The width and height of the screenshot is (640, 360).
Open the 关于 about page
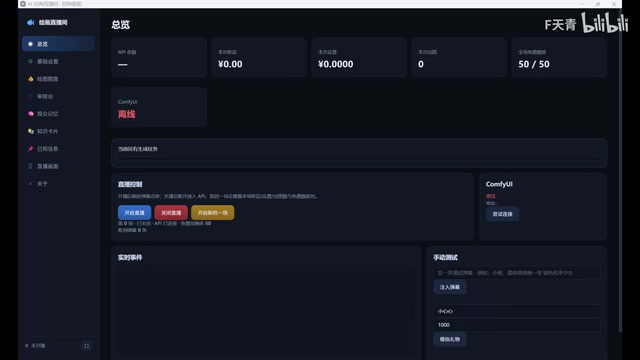58,184
